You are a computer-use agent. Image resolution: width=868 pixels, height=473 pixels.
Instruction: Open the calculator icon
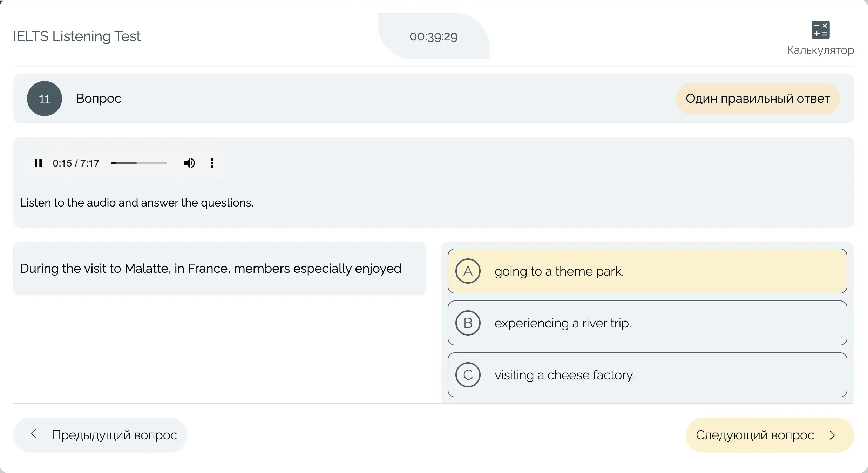tap(820, 30)
